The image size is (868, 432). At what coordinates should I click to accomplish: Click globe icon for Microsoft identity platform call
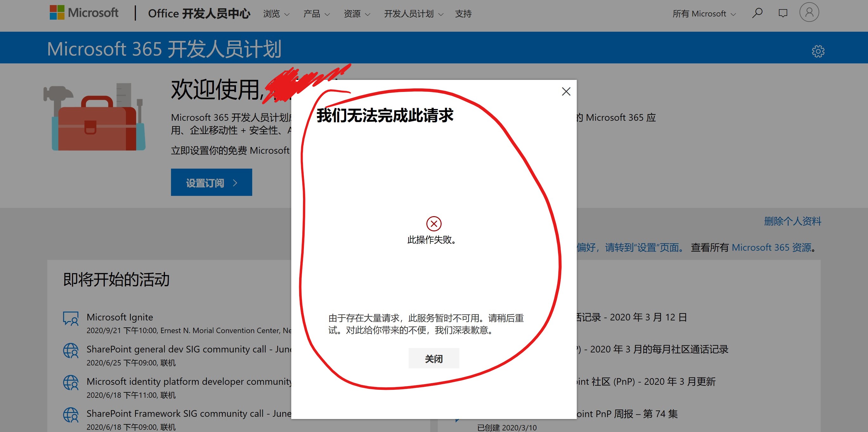point(71,383)
